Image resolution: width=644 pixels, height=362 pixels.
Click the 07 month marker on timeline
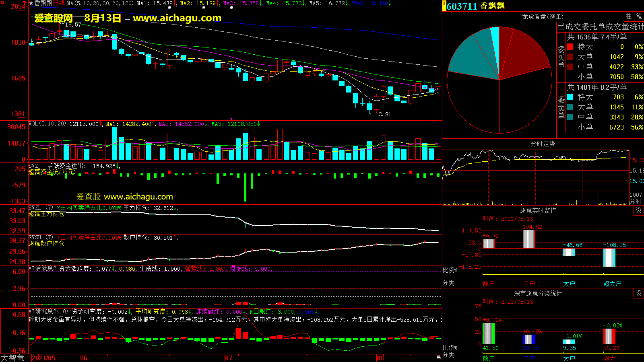(x=229, y=358)
